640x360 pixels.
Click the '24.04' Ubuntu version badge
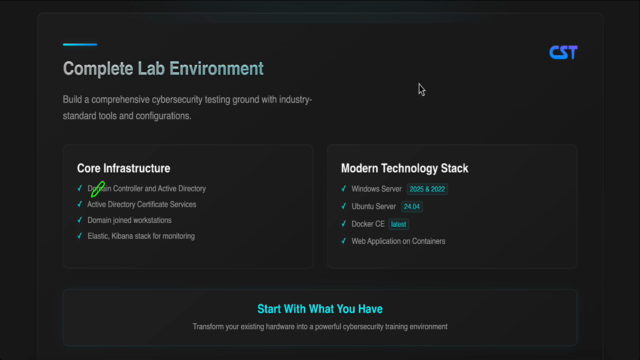[411, 207]
